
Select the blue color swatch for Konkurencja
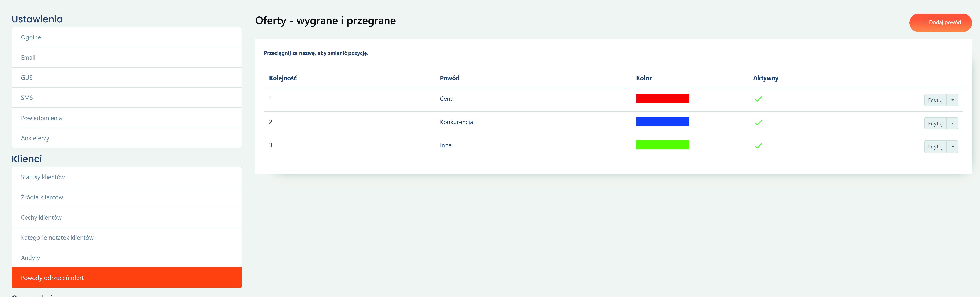click(x=662, y=122)
